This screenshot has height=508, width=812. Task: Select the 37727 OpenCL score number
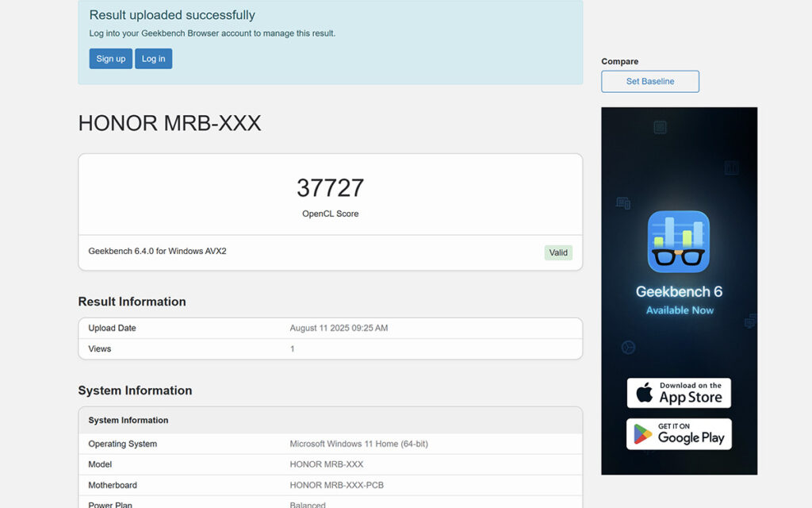coord(331,187)
